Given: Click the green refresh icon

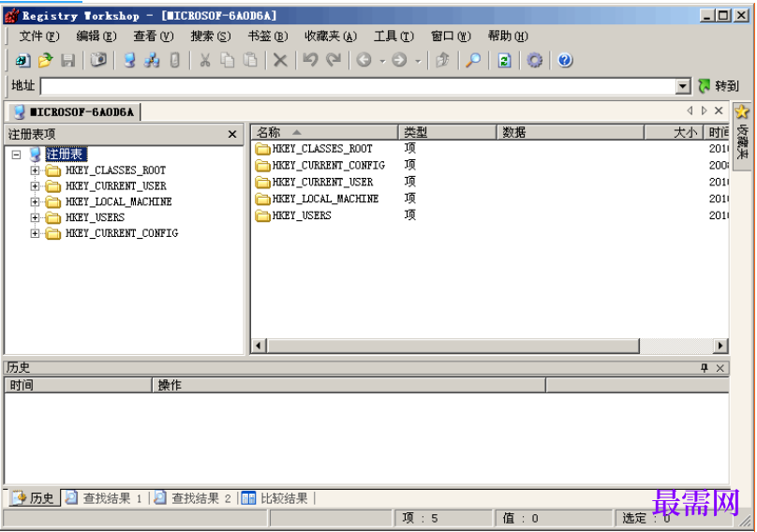Looking at the screenshot, I should click(504, 60).
